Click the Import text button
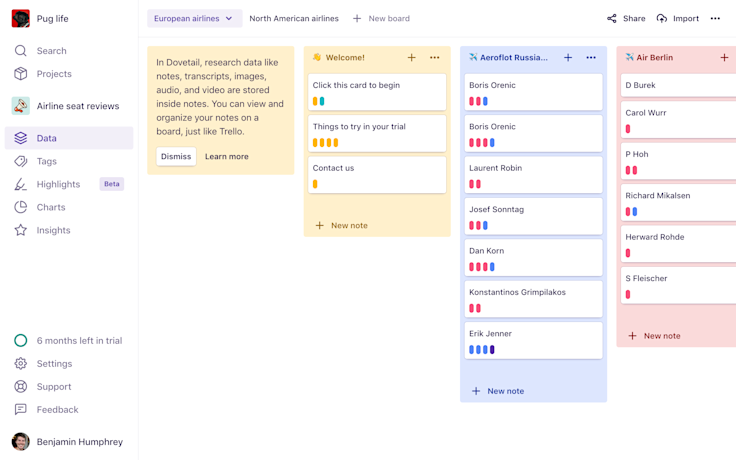Image resolution: width=736 pixels, height=460 pixels. point(686,18)
